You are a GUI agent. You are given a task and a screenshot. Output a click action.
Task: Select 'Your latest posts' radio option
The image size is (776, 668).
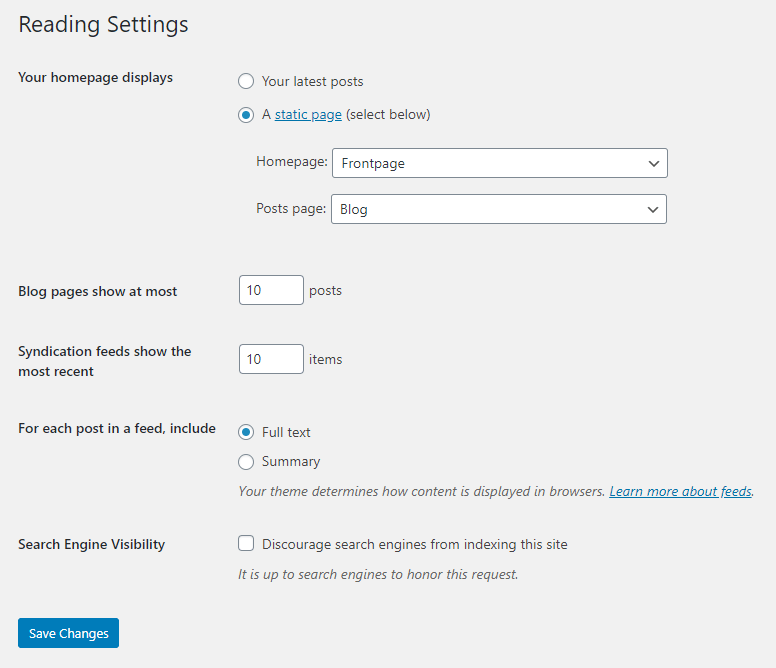pyautogui.click(x=246, y=81)
